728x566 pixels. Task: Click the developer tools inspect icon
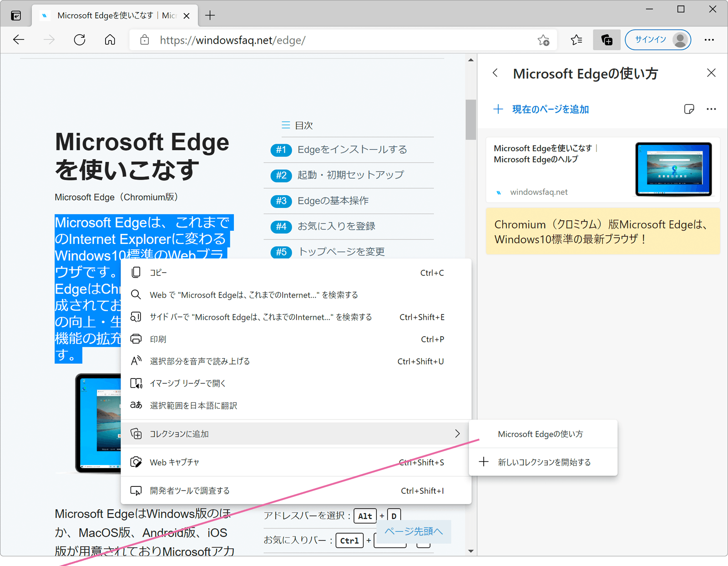click(x=136, y=490)
